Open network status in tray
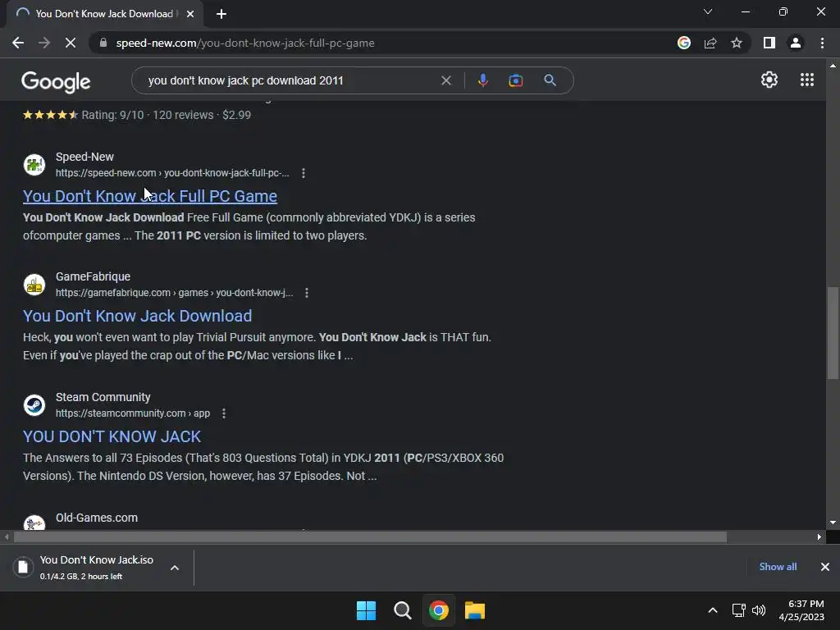 [739, 610]
